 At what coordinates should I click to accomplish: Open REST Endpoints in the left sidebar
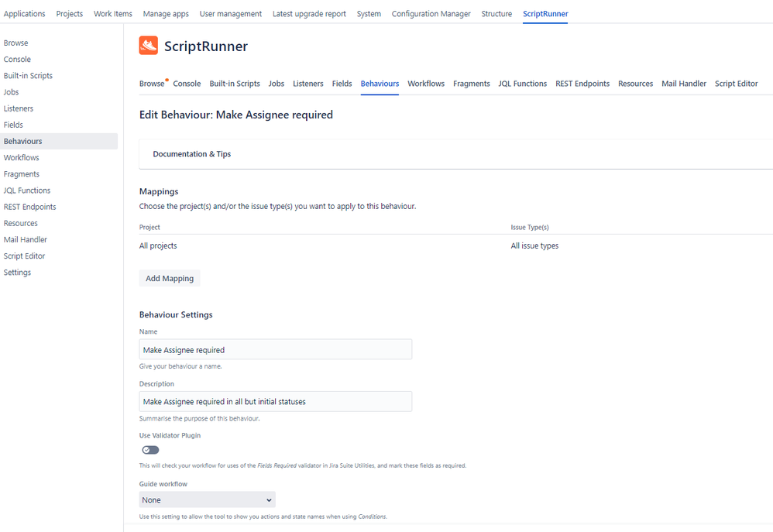[29, 207]
